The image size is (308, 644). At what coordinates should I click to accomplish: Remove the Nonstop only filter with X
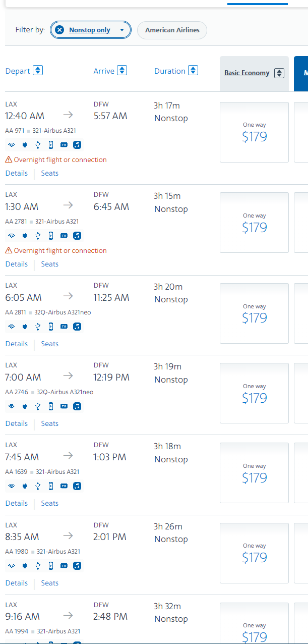coord(59,30)
